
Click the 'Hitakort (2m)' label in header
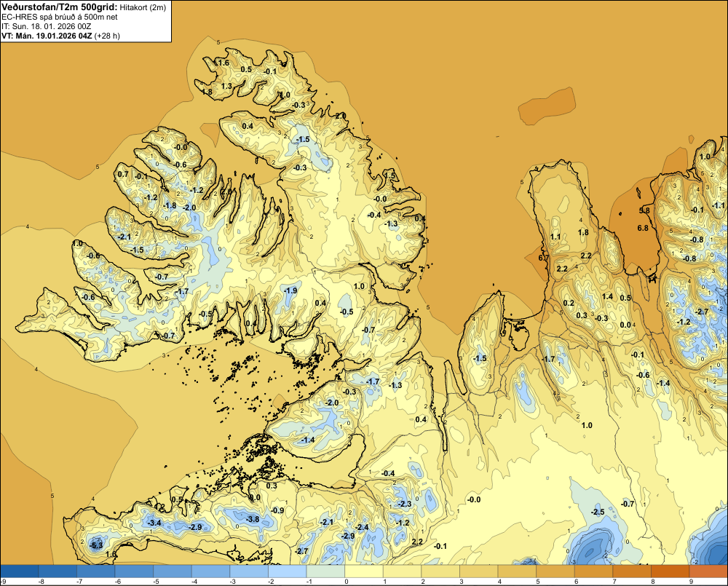(x=143, y=7)
